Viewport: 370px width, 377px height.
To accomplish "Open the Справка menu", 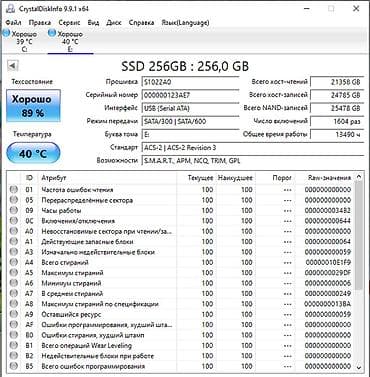I will point(141,23).
